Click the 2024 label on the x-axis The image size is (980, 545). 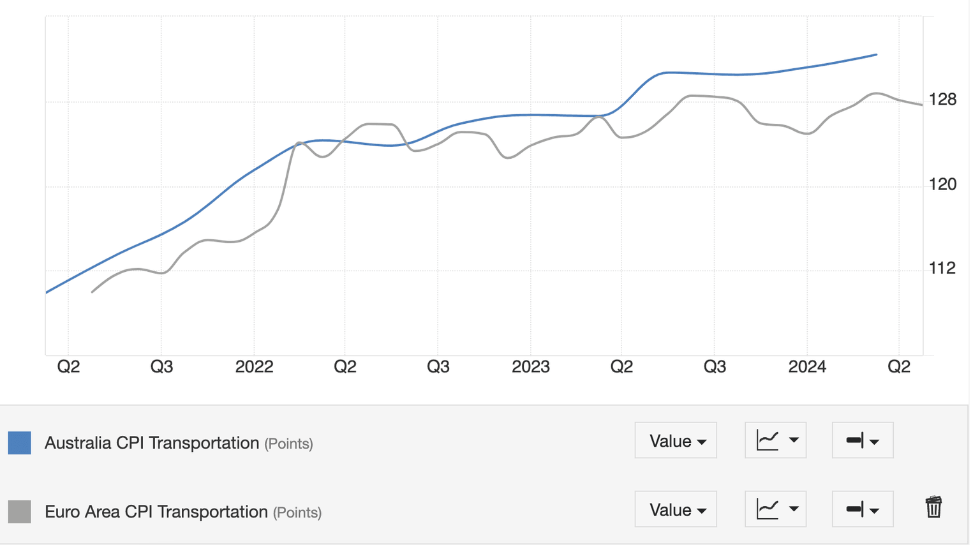pos(807,367)
